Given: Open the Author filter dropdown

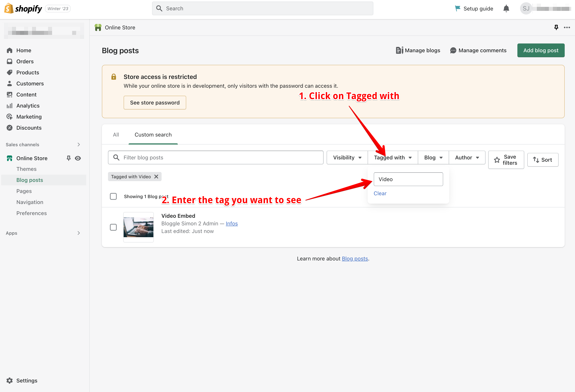Looking at the screenshot, I should coord(467,157).
